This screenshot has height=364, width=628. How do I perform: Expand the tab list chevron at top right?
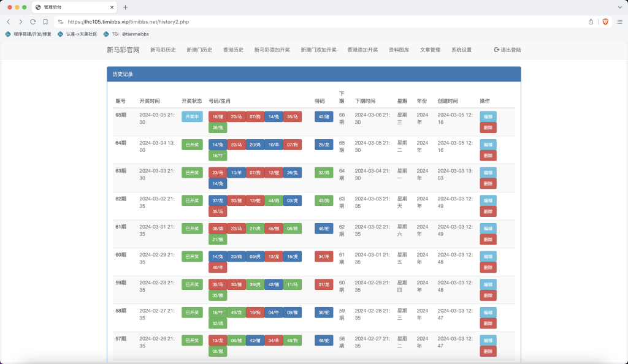[x=619, y=7]
